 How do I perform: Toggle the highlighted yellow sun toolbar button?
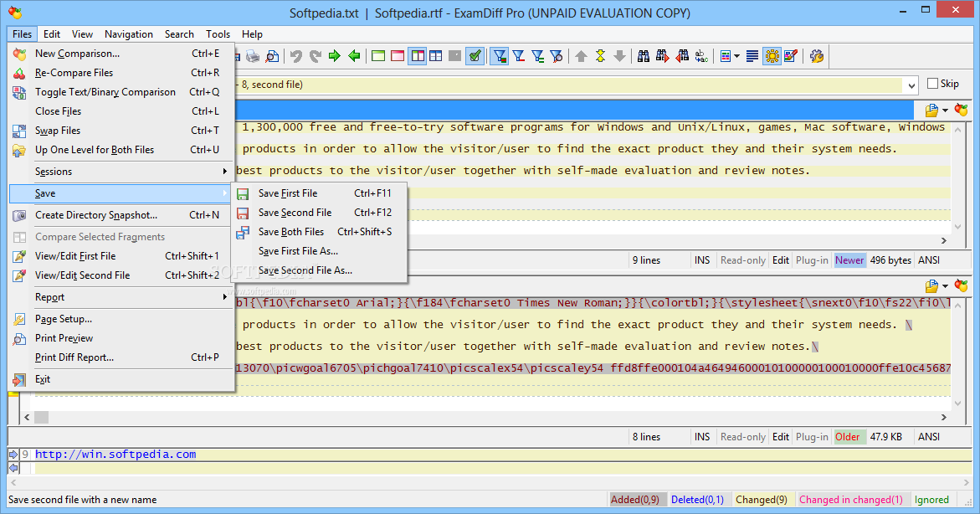click(x=772, y=56)
